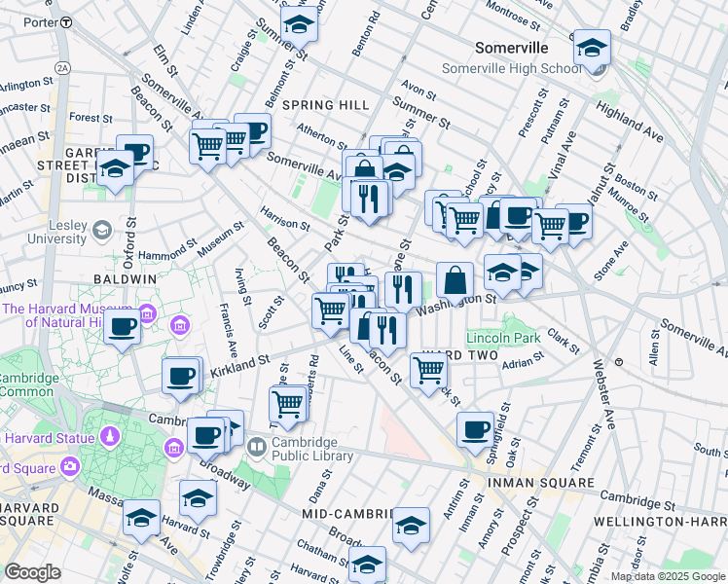The image size is (728, 584).
Task: Select the cafe marker near Harvard Museum of Natural History
Action: coord(122,327)
